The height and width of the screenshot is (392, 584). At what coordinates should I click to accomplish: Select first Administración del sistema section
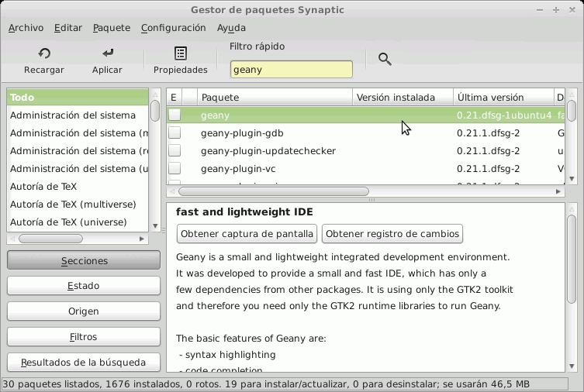tap(78, 115)
